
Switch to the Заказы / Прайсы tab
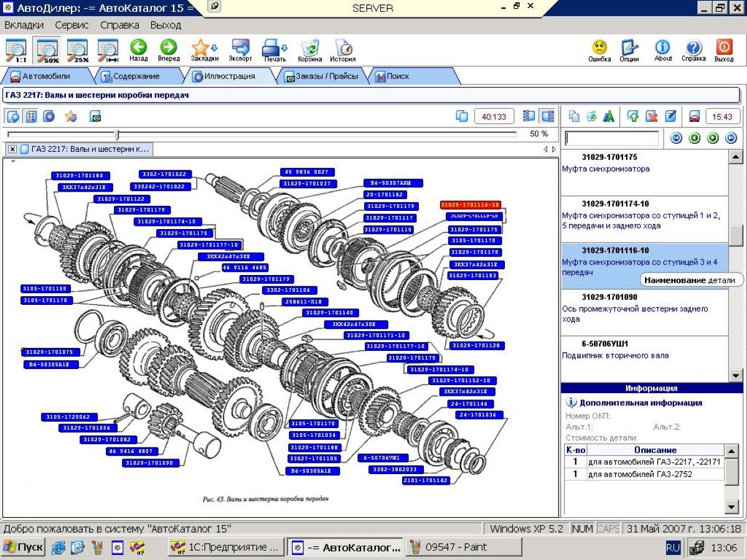point(321,76)
